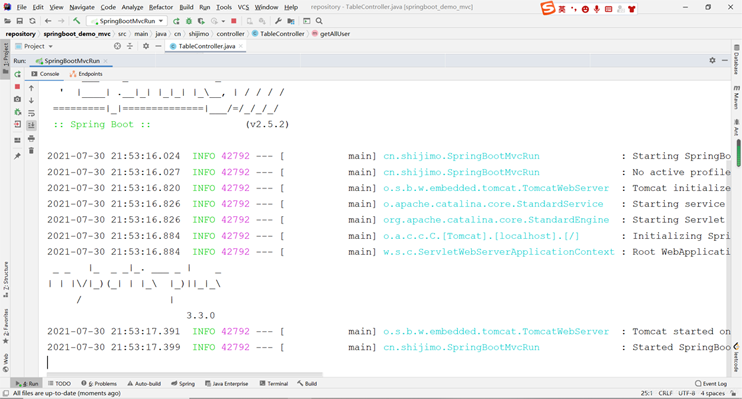
Task: Click the controller breadcrumb segment
Action: click(x=230, y=34)
